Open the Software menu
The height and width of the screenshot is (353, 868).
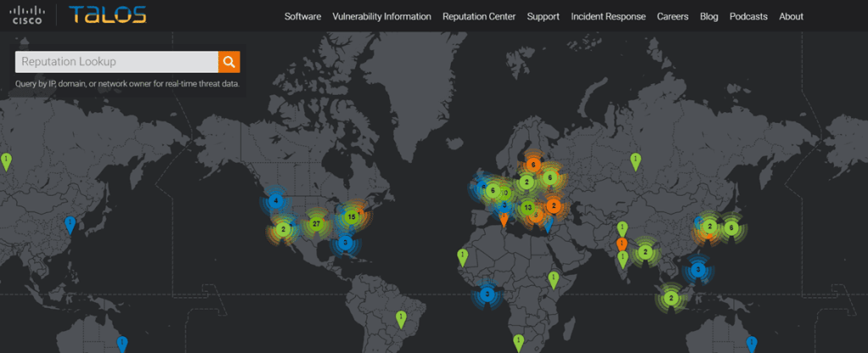click(303, 16)
